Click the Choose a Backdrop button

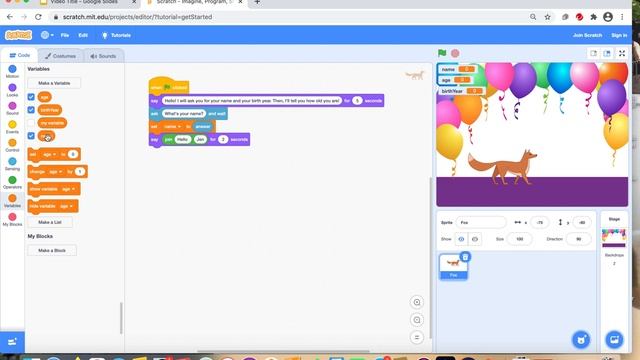click(x=614, y=340)
